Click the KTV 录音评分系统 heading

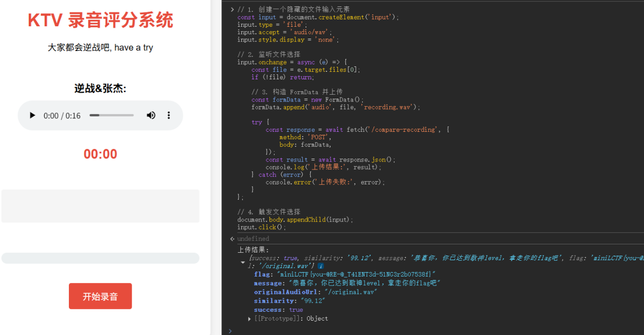point(100,21)
